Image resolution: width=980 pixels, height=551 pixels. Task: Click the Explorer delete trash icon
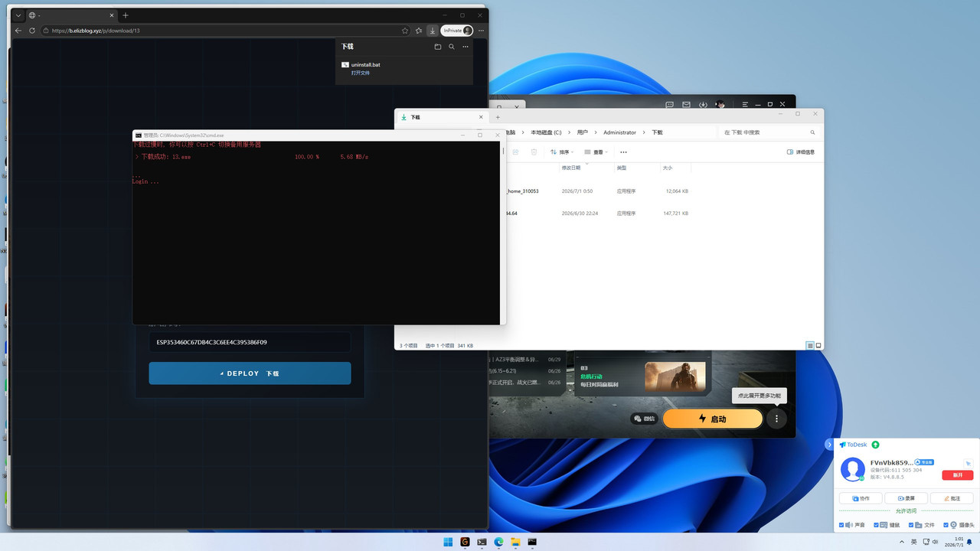pyautogui.click(x=534, y=152)
